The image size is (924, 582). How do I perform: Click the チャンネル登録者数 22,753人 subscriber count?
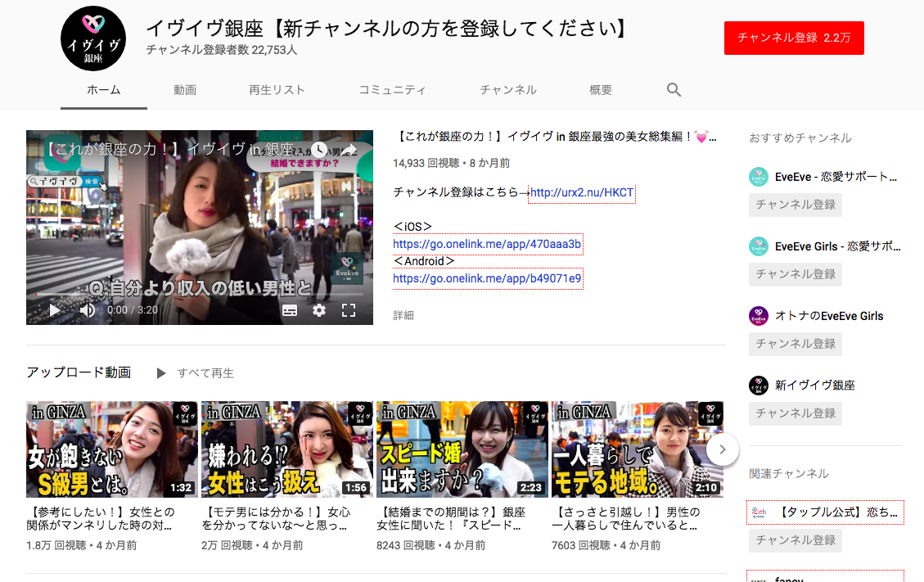pos(222,50)
